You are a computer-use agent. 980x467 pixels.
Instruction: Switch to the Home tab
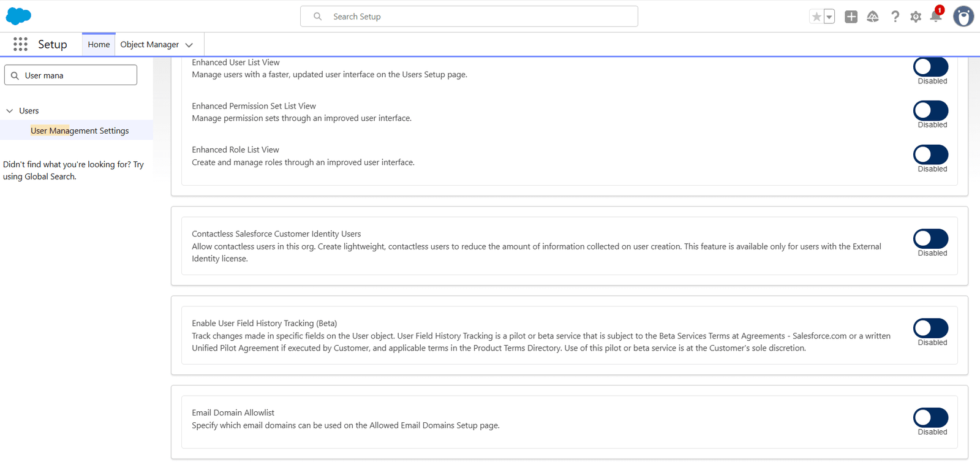point(99,44)
